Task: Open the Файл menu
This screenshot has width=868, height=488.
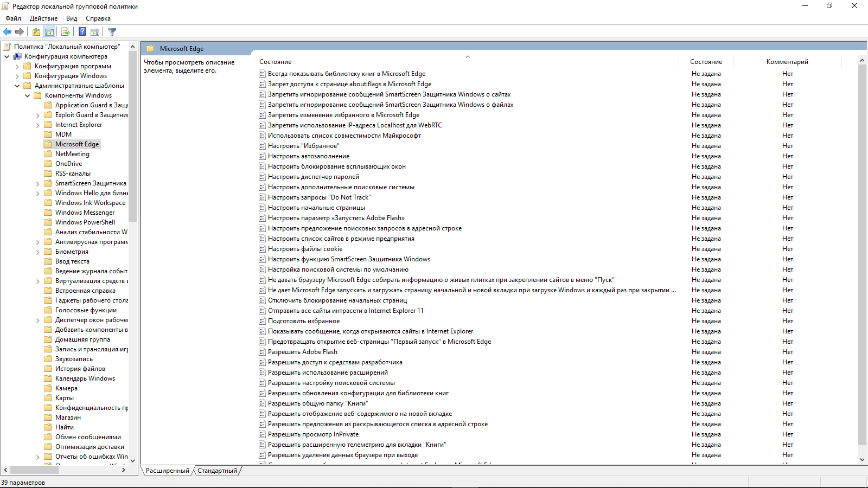Action: (14, 18)
